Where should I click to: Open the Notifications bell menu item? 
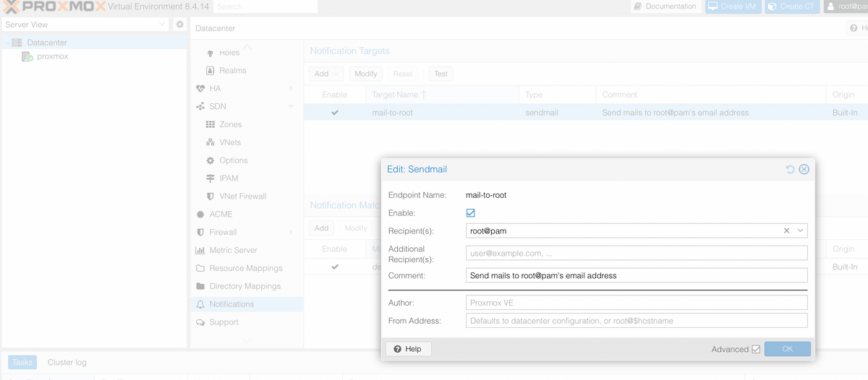[231, 304]
